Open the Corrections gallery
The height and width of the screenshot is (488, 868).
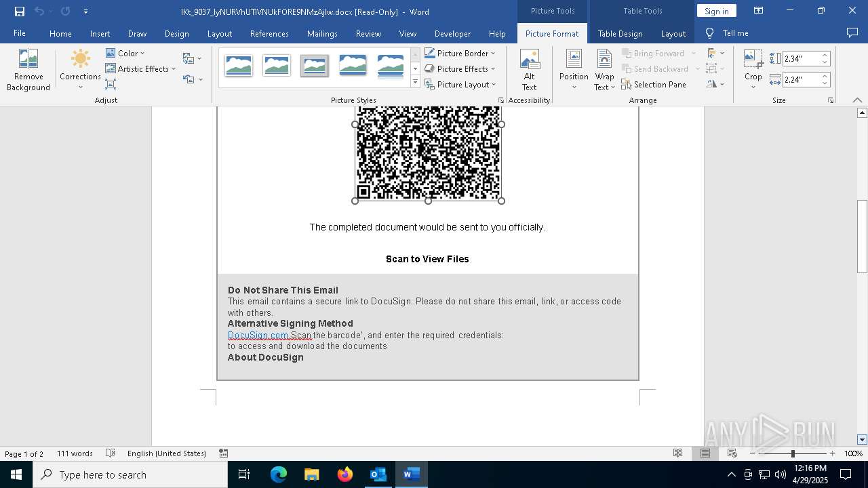[x=80, y=70]
